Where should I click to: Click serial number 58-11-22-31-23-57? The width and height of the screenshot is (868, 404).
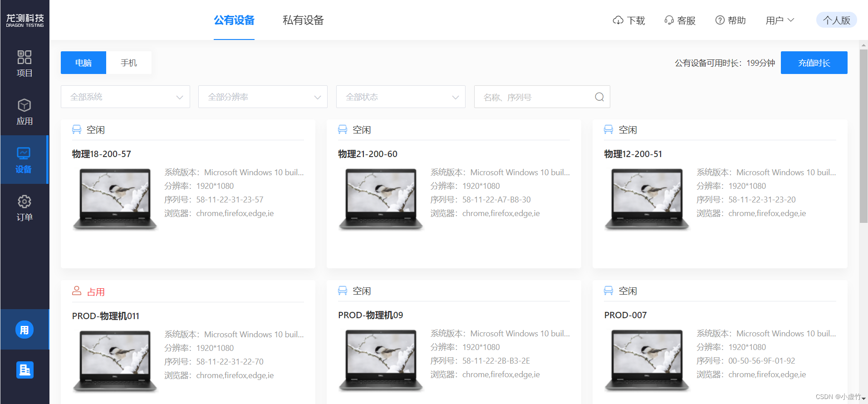[x=230, y=200]
